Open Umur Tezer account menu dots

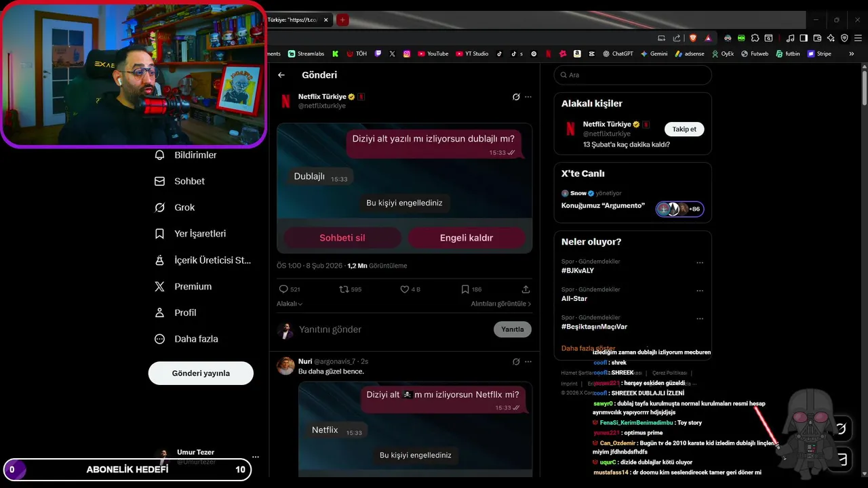coord(255,457)
